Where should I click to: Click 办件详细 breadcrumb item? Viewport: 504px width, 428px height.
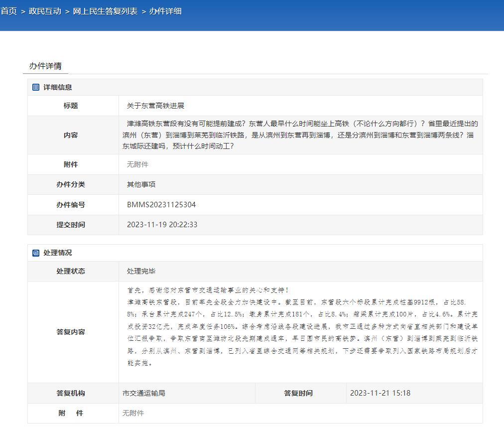coord(165,11)
